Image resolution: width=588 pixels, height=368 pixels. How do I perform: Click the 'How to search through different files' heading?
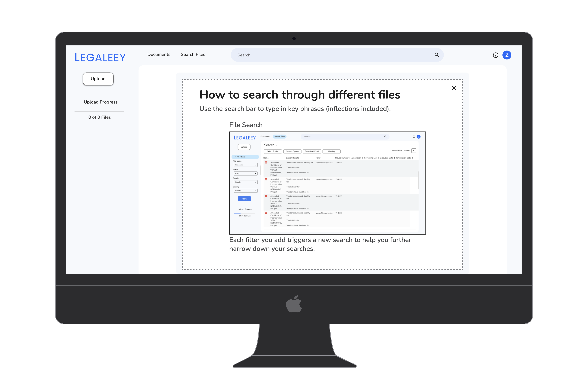300,95
